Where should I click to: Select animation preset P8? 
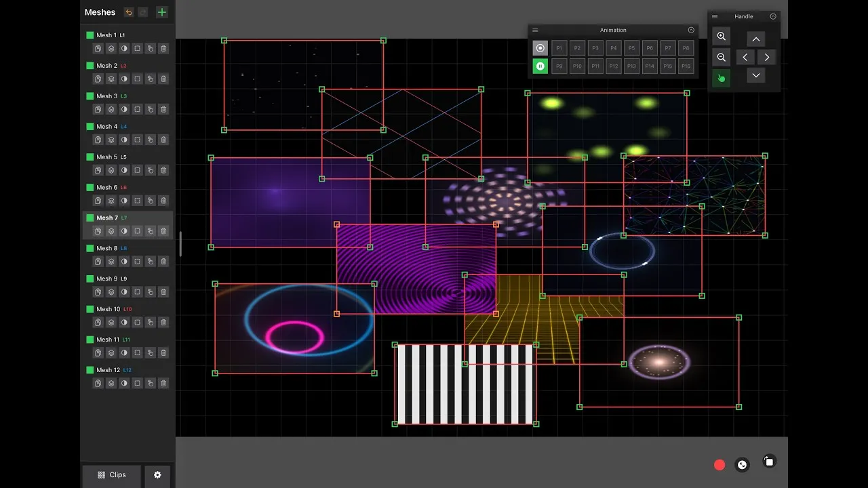(x=686, y=48)
